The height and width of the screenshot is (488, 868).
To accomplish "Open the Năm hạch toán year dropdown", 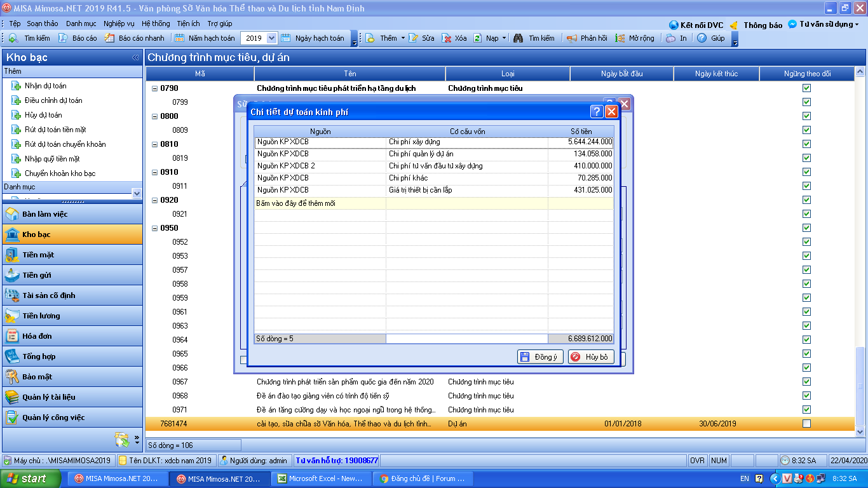I will click(x=272, y=38).
